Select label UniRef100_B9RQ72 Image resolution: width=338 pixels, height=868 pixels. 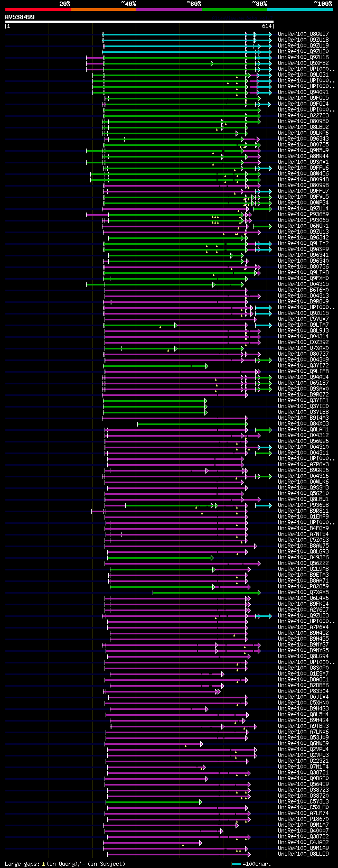(x=303, y=394)
